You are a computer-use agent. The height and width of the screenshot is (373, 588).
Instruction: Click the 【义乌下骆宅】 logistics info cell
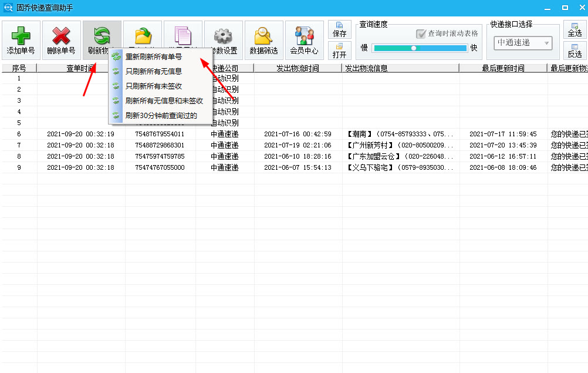point(400,167)
